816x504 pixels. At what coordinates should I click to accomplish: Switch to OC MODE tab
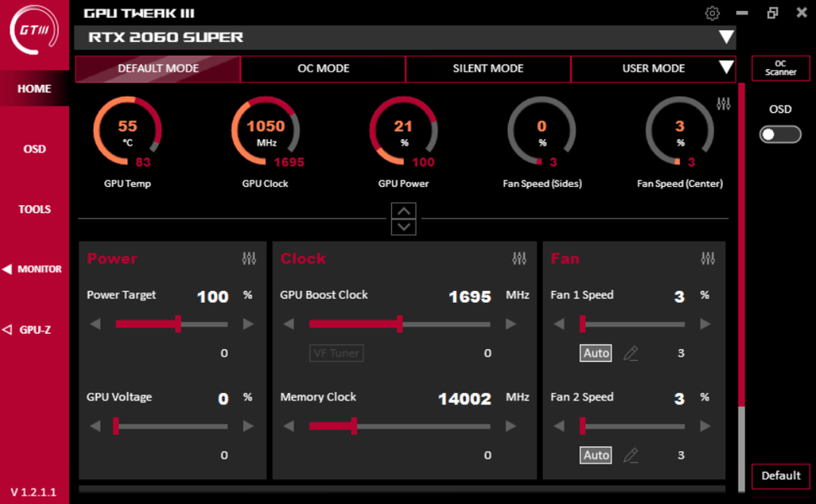click(323, 69)
